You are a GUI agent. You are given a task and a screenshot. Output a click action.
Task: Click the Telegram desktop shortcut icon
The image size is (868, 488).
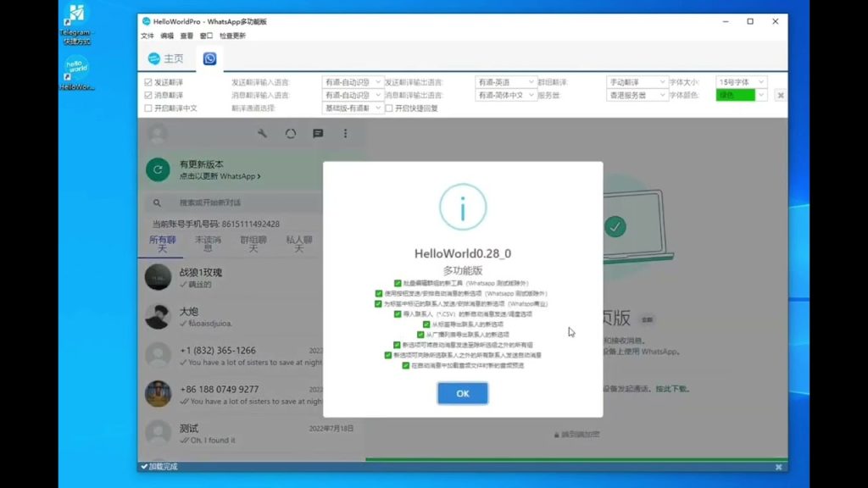pyautogui.click(x=76, y=23)
